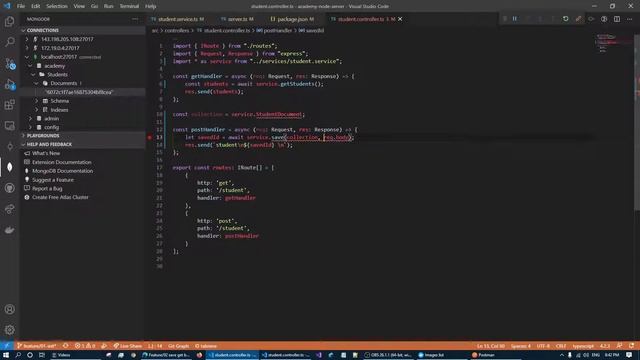Close the student.controller.ts tab
This screenshot has width=640, height=360.
click(x=400, y=19)
